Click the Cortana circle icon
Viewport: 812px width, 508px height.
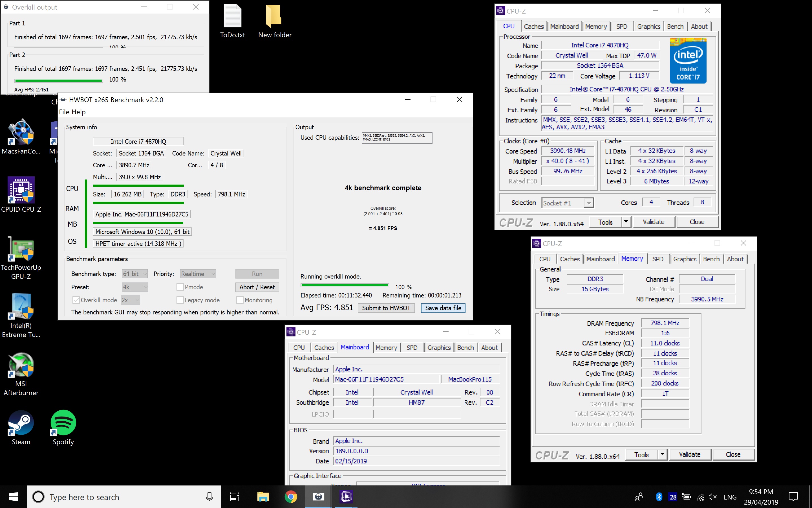(x=38, y=497)
